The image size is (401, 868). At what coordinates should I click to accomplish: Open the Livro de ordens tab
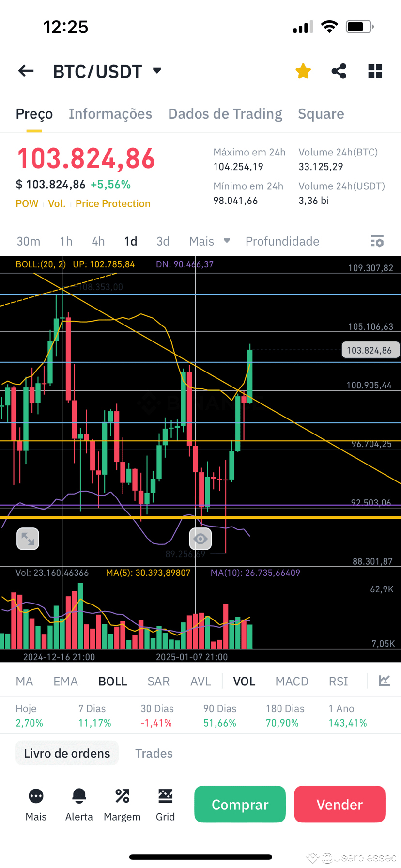tap(67, 753)
